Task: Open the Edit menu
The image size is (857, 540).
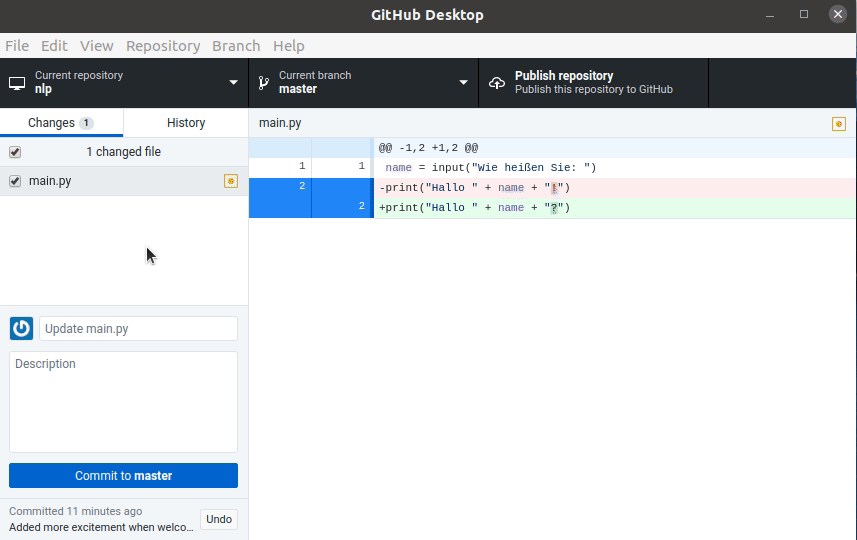Action: pos(54,46)
